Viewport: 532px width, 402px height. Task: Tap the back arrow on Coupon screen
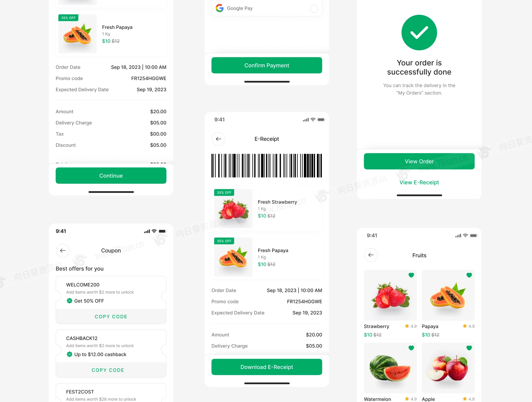(63, 251)
